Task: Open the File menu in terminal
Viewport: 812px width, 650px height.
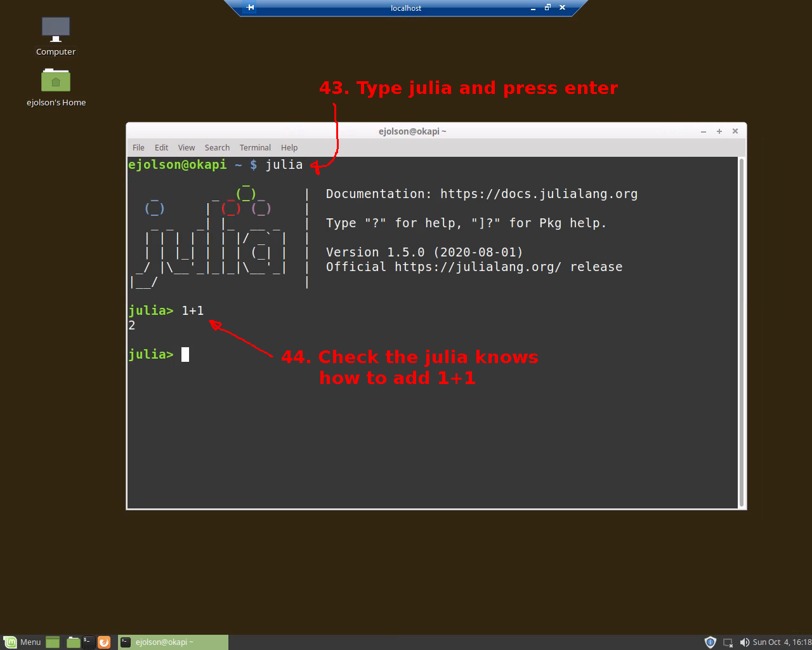Action: (138, 147)
